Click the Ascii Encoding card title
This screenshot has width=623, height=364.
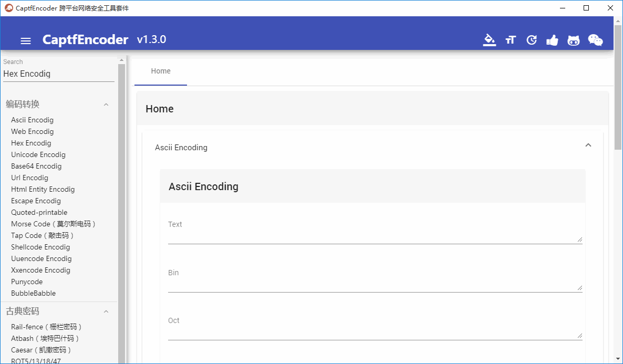click(203, 186)
